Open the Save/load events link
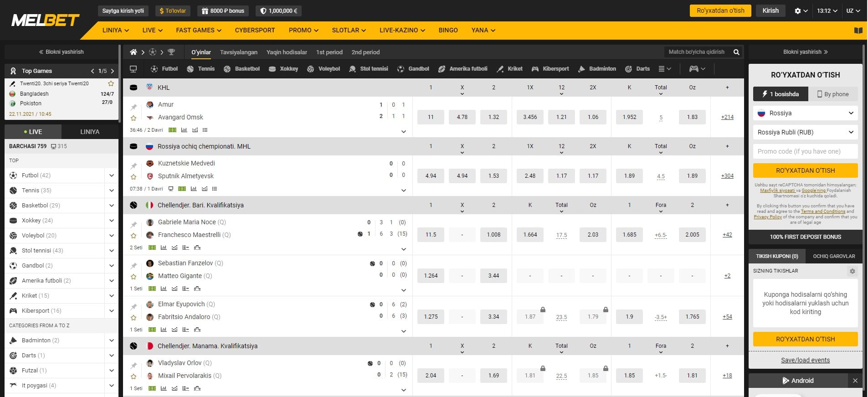 (x=805, y=360)
